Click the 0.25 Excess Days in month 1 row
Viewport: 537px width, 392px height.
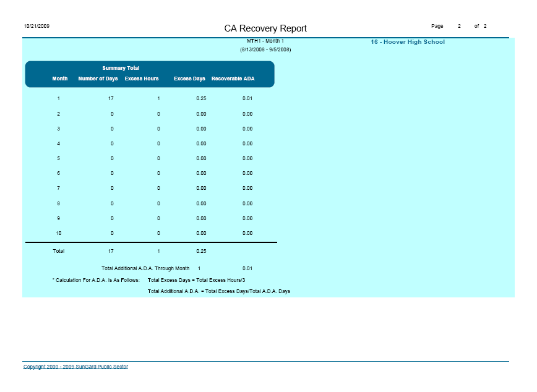pyautogui.click(x=201, y=99)
